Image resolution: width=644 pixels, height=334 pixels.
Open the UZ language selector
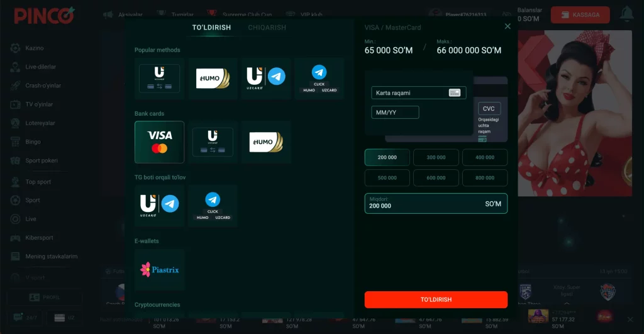click(x=64, y=318)
